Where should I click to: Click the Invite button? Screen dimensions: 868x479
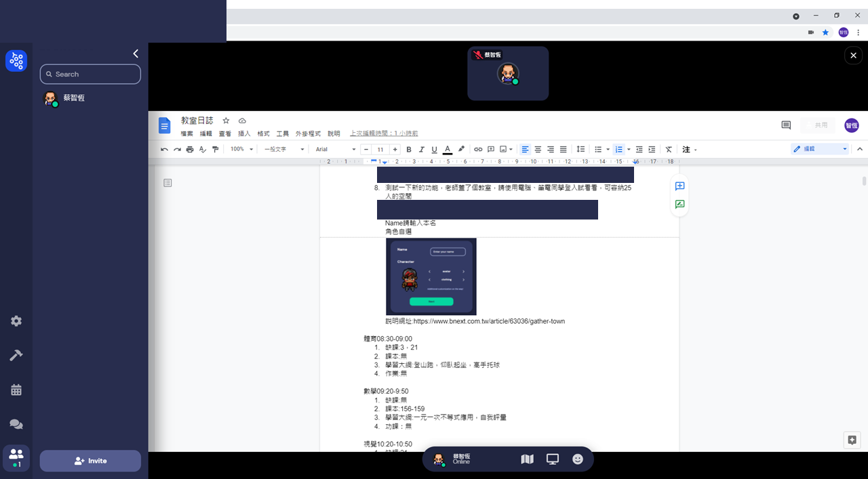[x=90, y=461]
